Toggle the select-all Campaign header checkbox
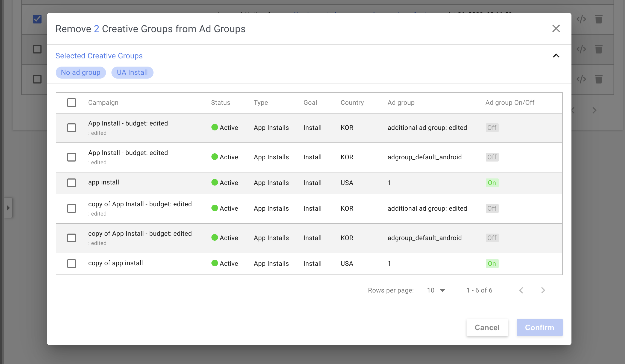 click(x=72, y=103)
